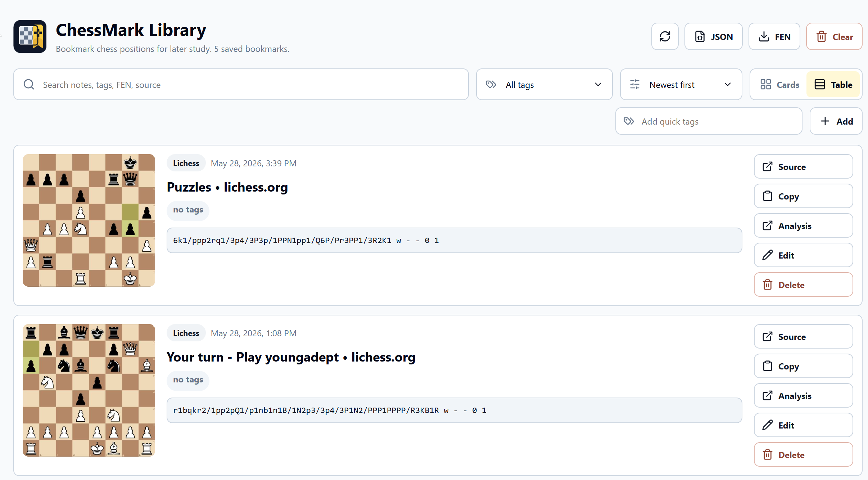Export bookmarks as JSON

tap(713, 36)
